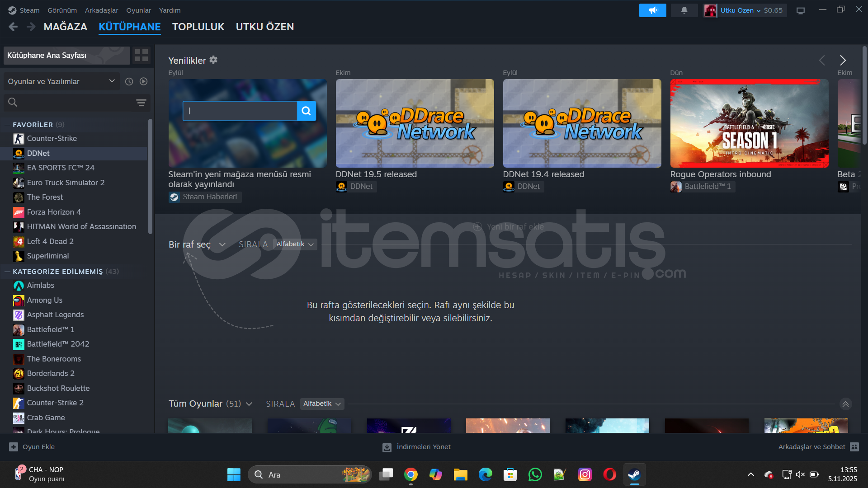Switch to grid collections view icon
This screenshot has height=488, width=868.
point(142,55)
